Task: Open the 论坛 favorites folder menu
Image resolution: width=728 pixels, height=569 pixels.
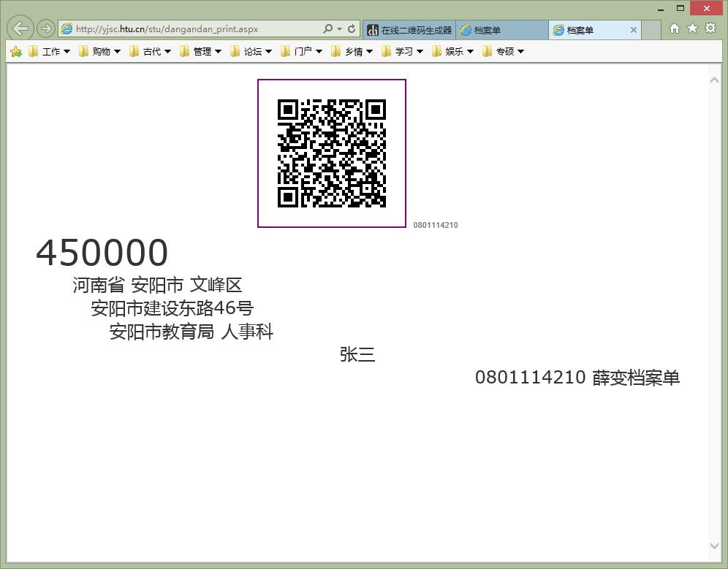Action: pos(251,52)
